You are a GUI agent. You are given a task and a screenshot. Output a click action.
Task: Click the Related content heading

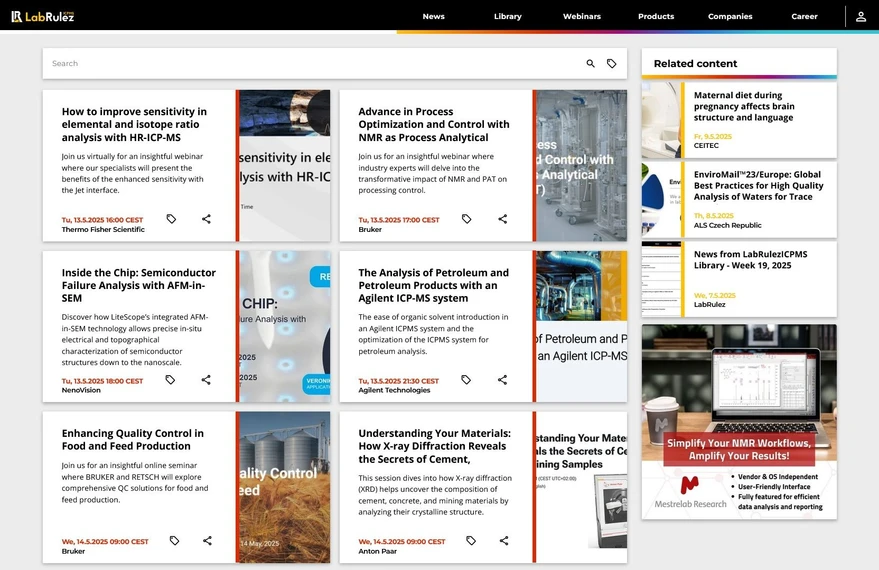(x=695, y=63)
